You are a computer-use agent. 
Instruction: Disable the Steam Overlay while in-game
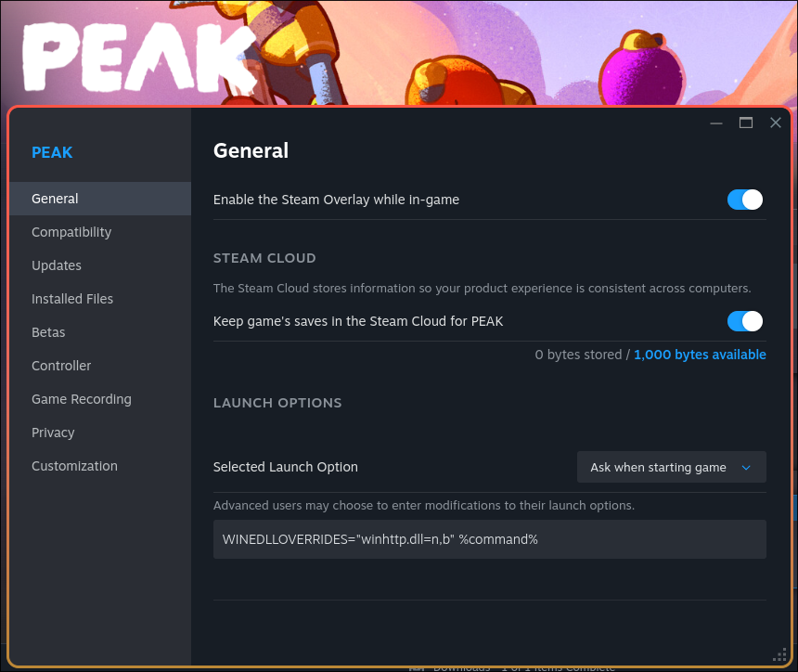[745, 200]
